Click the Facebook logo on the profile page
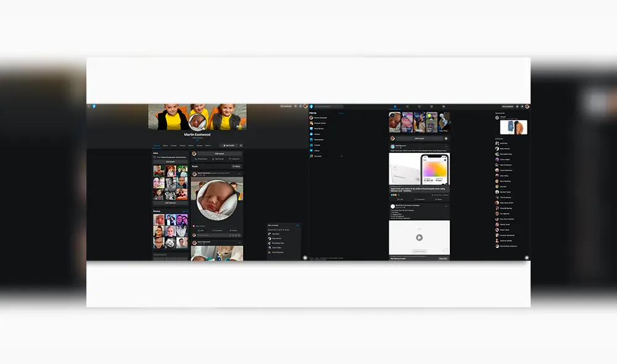Image resolution: width=617 pixels, height=364 pixels. [94, 106]
